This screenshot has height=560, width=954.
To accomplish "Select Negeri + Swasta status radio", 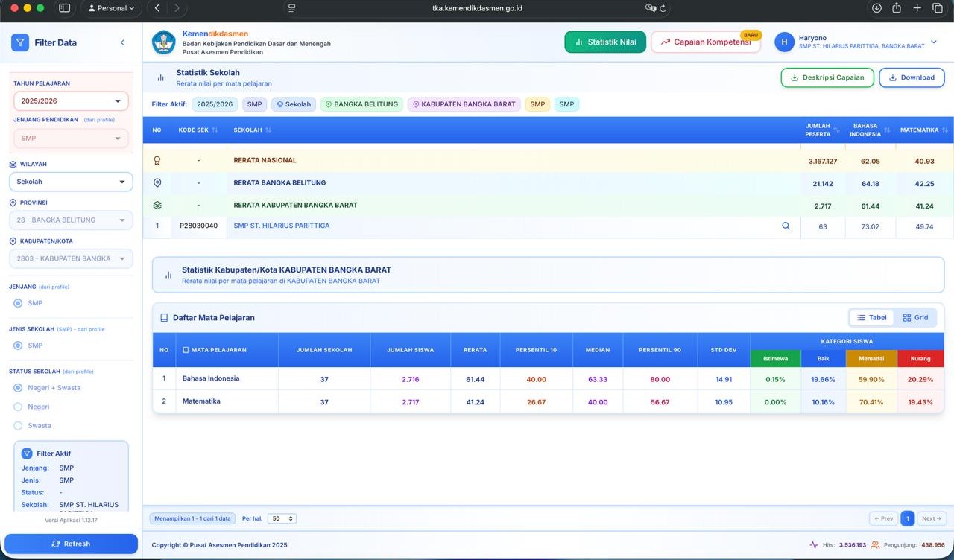I will (x=19, y=388).
